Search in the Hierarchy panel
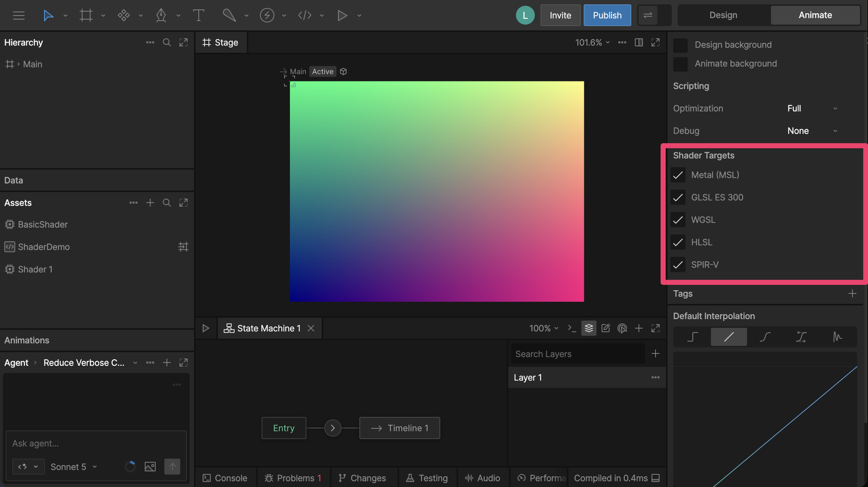868x487 pixels. (x=167, y=42)
